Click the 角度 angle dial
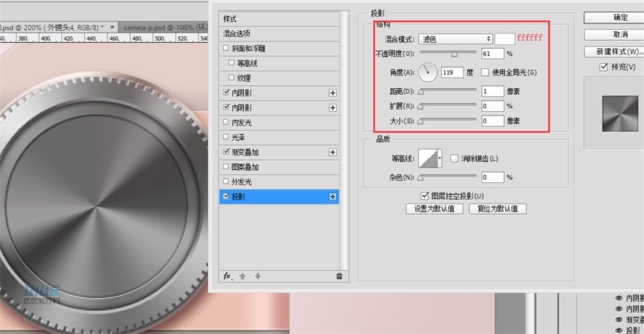644x334 pixels. (x=428, y=73)
